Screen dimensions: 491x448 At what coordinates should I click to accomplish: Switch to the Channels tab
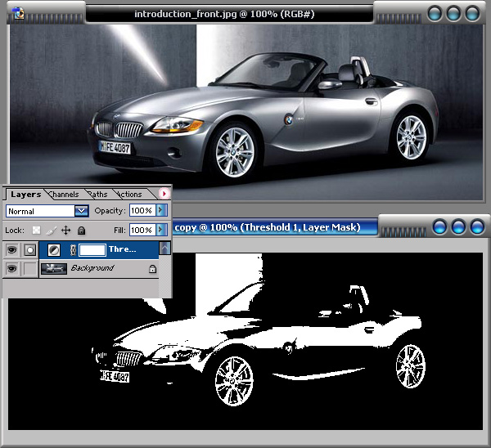64,195
